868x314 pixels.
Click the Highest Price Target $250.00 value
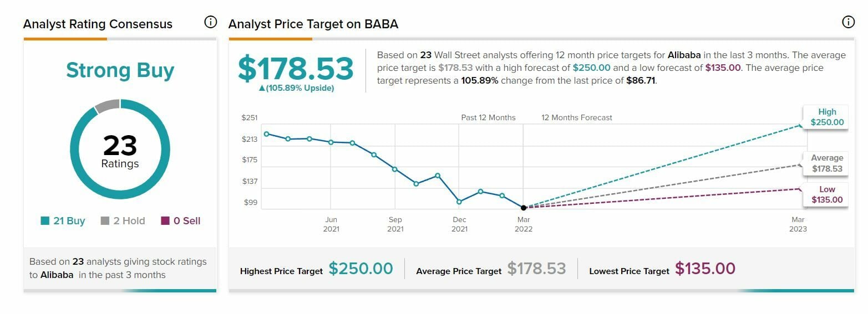pyautogui.click(x=361, y=269)
